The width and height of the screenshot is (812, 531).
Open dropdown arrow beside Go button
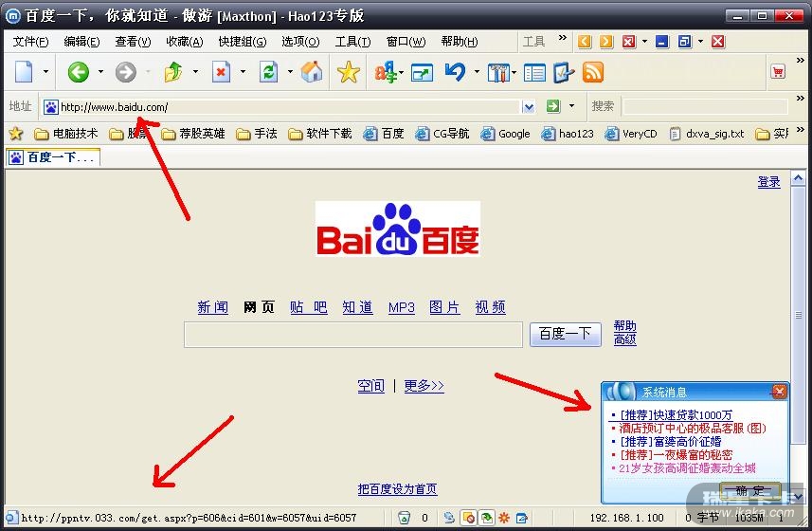point(571,106)
